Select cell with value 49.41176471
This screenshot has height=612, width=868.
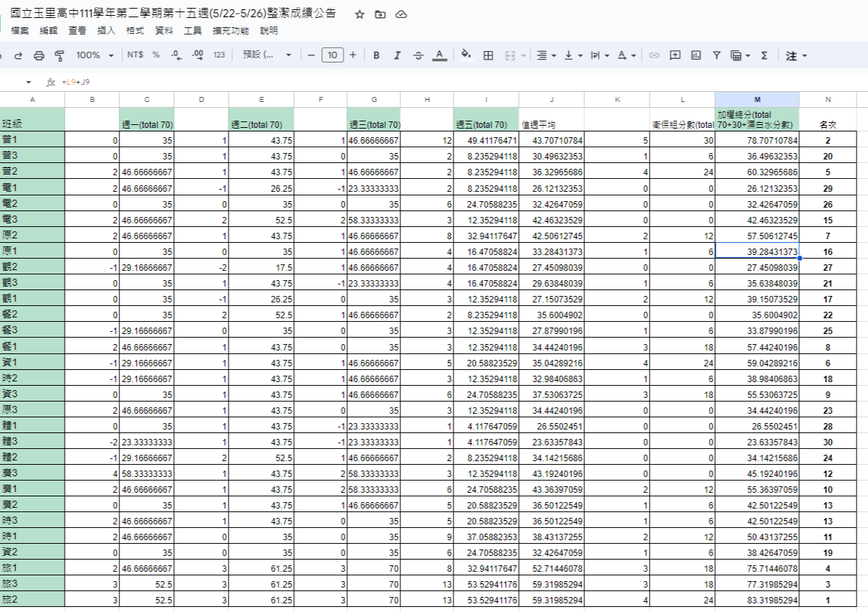point(486,141)
